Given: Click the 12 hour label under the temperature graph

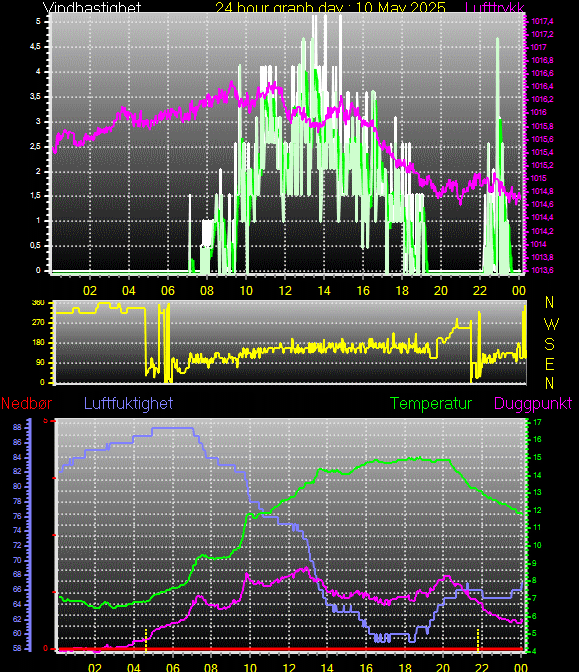Looking at the screenshot, I should pos(288,668).
